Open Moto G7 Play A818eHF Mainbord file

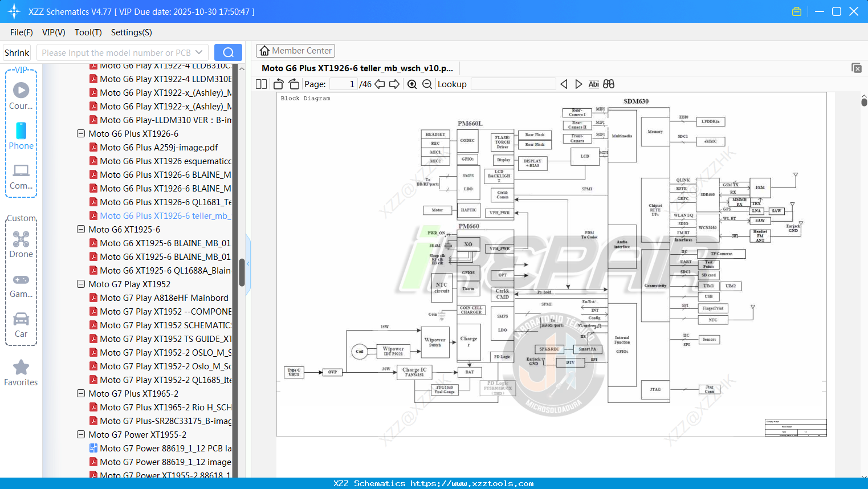(x=164, y=298)
